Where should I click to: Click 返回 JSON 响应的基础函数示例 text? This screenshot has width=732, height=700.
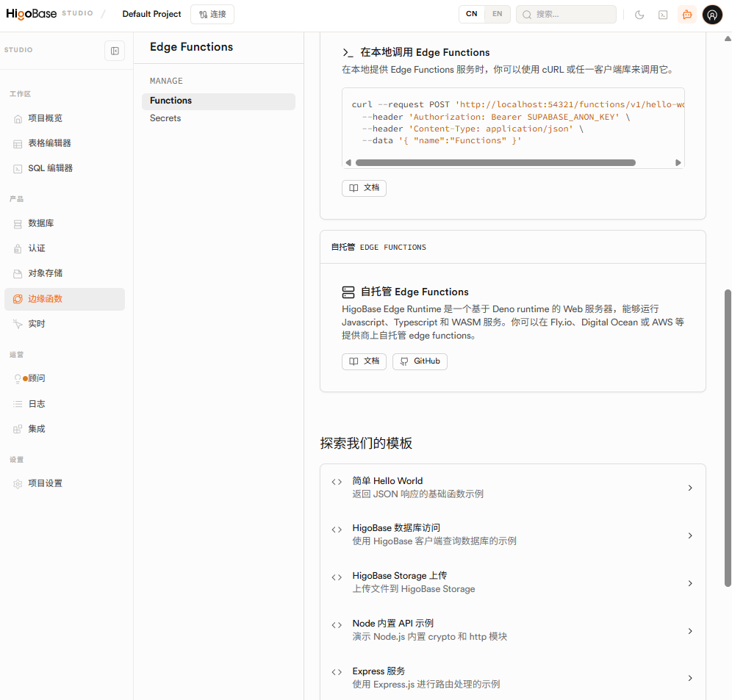pos(418,494)
